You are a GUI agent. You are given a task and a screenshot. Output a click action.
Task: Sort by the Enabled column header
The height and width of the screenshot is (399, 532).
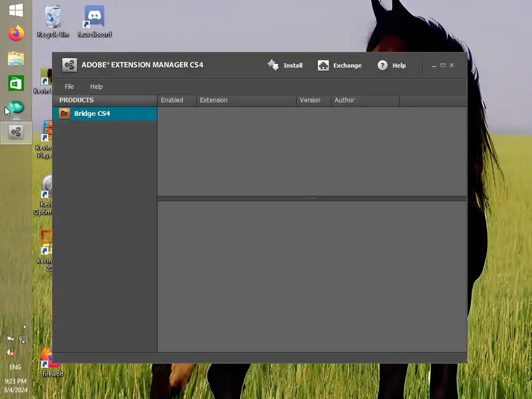177,100
